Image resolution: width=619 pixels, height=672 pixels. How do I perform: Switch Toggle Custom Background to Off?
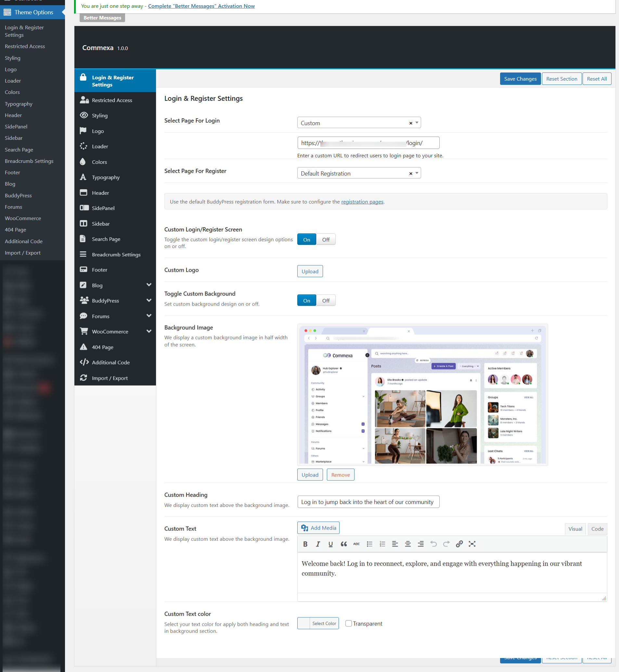(326, 301)
